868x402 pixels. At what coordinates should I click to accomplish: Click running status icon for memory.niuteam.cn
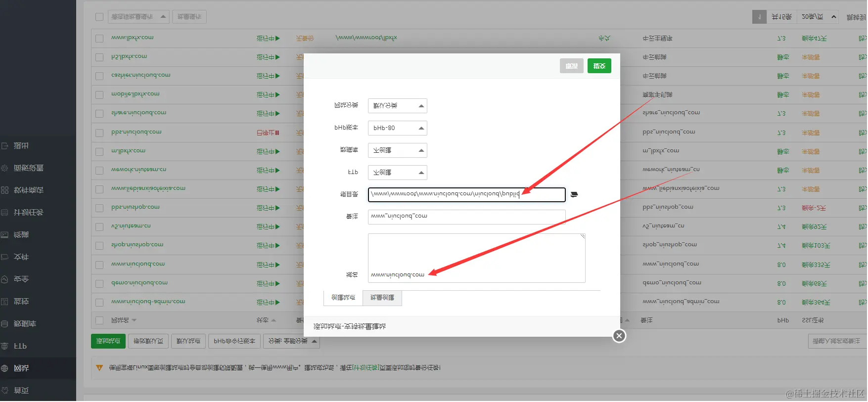(x=277, y=170)
